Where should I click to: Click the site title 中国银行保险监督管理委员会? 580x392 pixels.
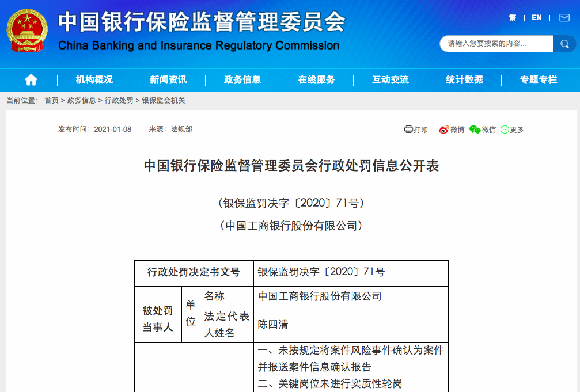[x=202, y=22]
